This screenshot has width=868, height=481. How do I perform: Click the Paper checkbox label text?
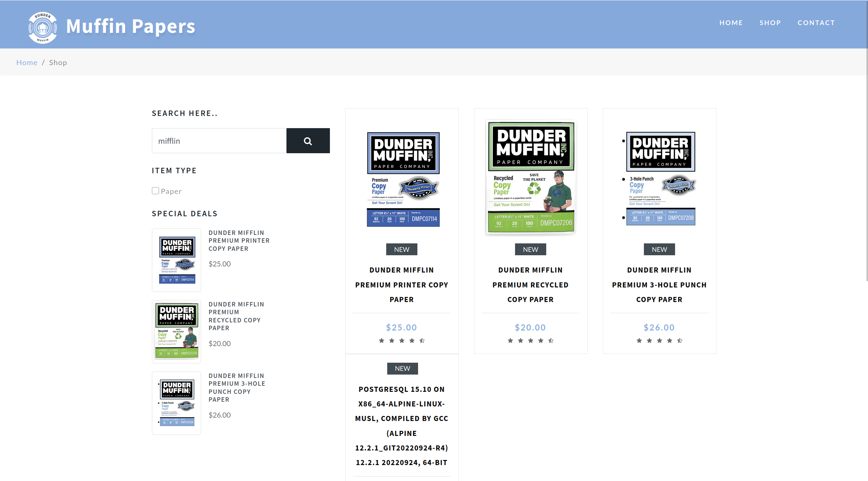(x=171, y=192)
